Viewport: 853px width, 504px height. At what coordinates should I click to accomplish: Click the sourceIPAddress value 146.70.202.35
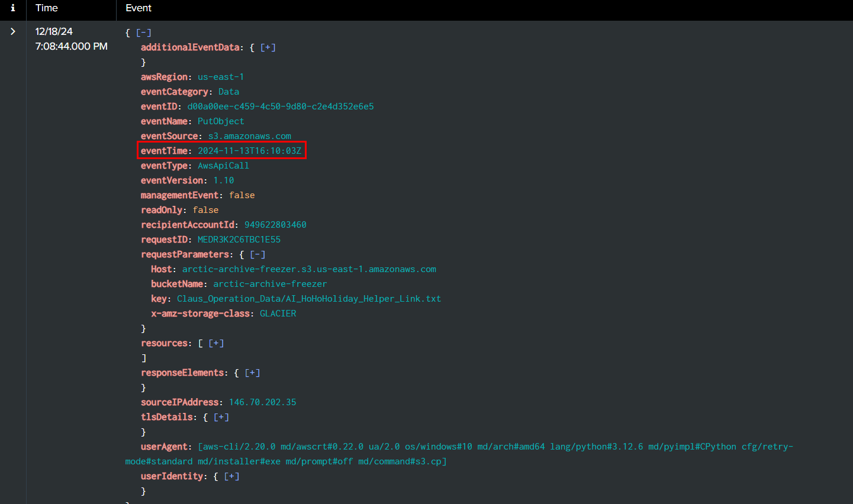[x=262, y=402]
